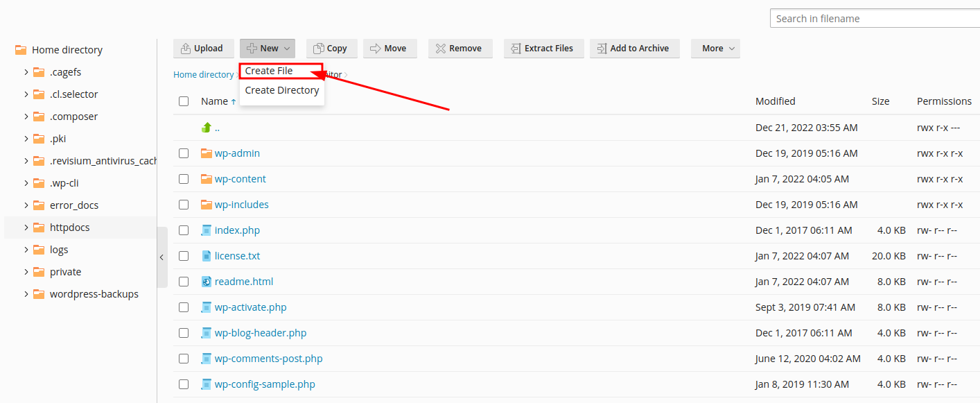Tick checkbox for wp-blog-header.php row

click(x=184, y=333)
